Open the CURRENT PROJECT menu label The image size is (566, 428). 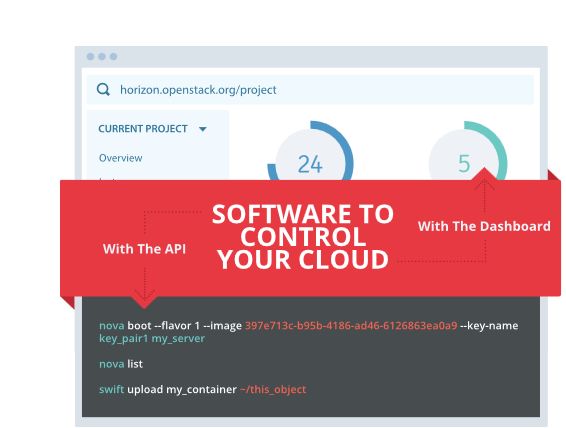(x=143, y=128)
